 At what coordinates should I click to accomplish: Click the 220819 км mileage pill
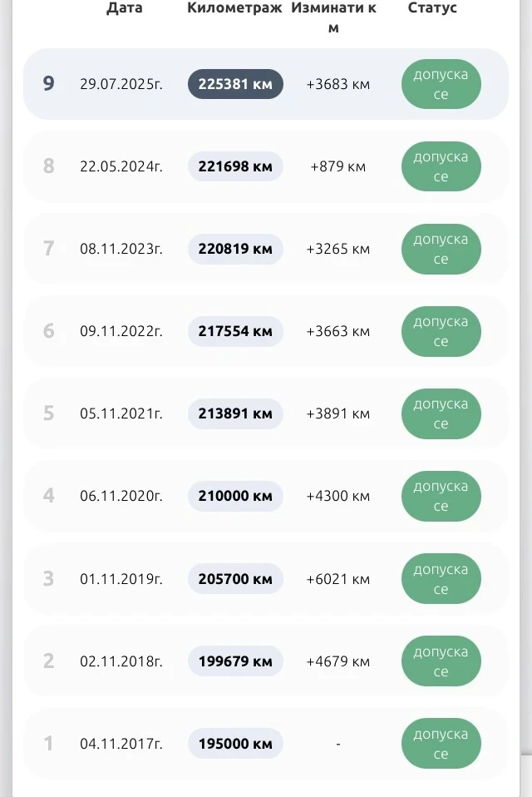235,249
